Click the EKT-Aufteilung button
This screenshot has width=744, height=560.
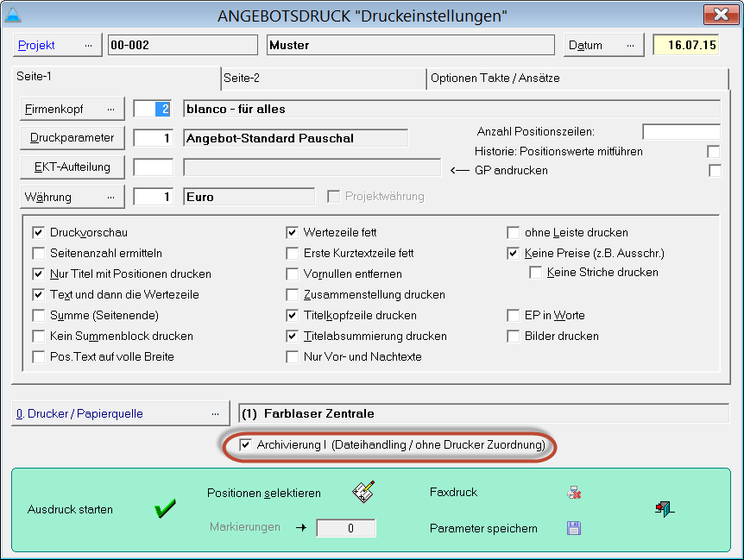coord(73,167)
